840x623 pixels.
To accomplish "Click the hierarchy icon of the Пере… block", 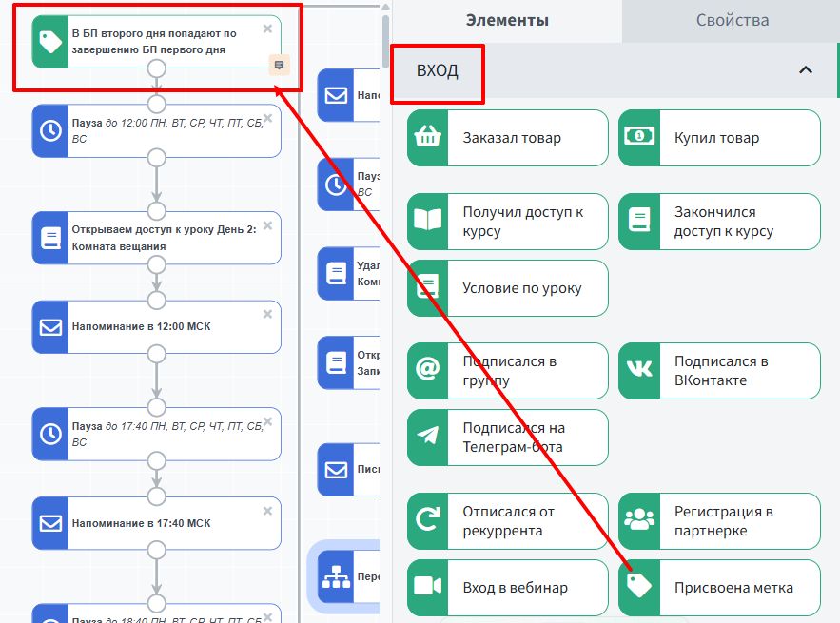I will coord(337,577).
